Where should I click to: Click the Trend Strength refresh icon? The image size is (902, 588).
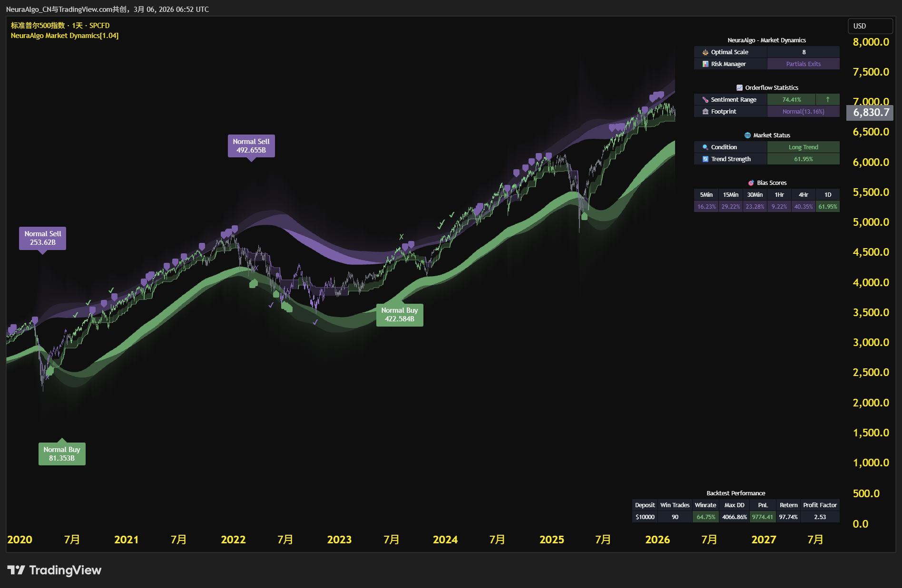(x=706, y=159)
